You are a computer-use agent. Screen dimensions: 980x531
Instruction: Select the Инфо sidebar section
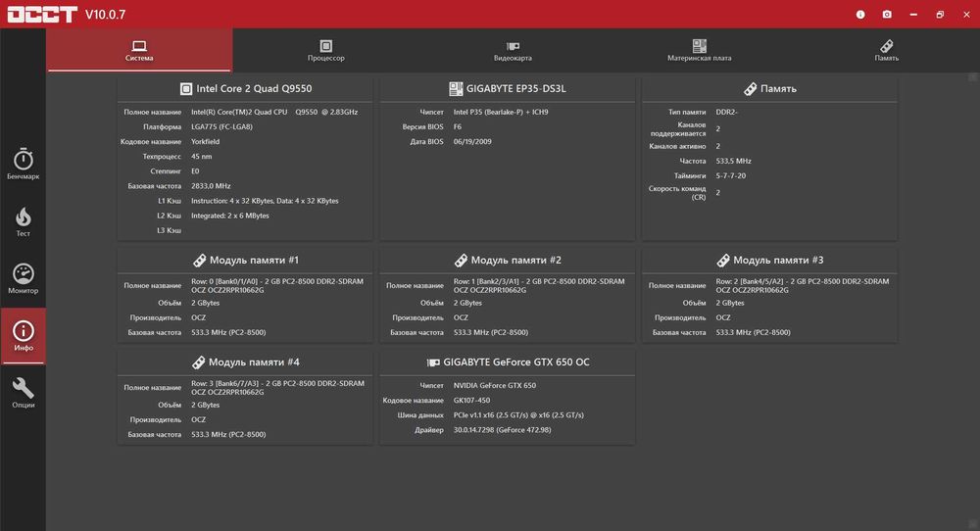tap(24, 336)
